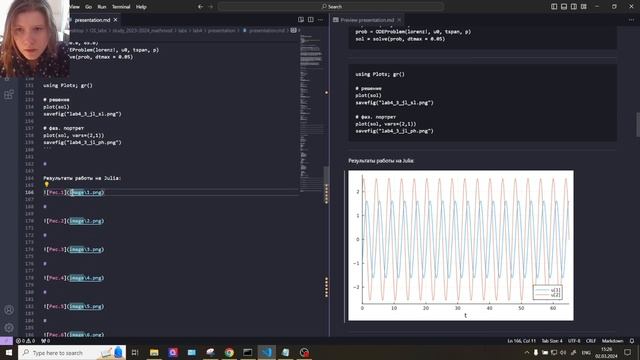This screenshot has width=640, height=360.
Task: Open the remote window status bar button
Action: 6,341
